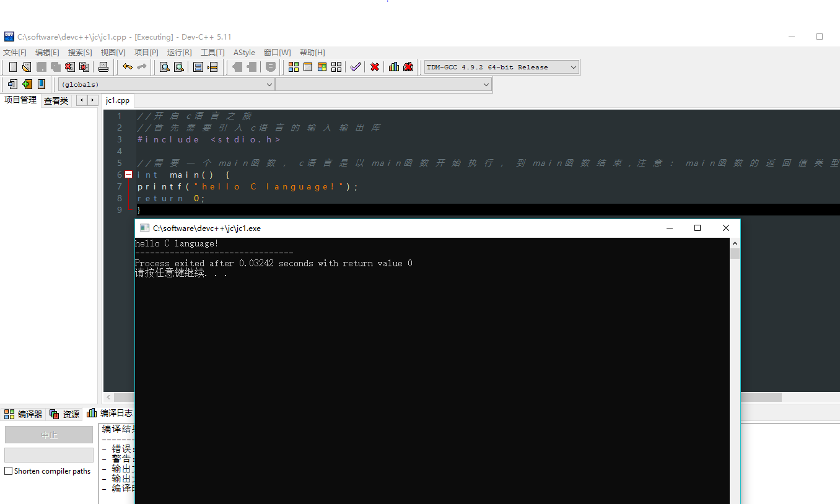Stop execution with the red X icon
Image resolution: width=840 pixels, height=504 pixels.
(x=375, y=67)
